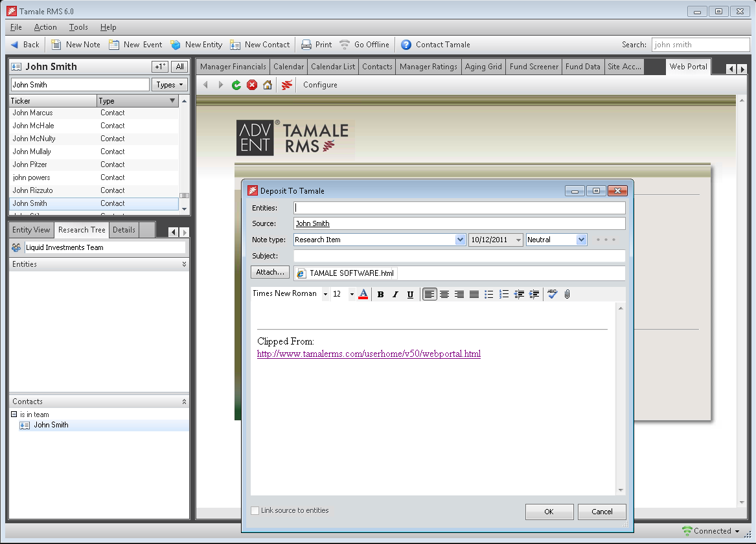Image resolution: width=756 pixels, height=544 pixels.
Task: Select John Smith under 'is in team'
Action: (51, 425)
